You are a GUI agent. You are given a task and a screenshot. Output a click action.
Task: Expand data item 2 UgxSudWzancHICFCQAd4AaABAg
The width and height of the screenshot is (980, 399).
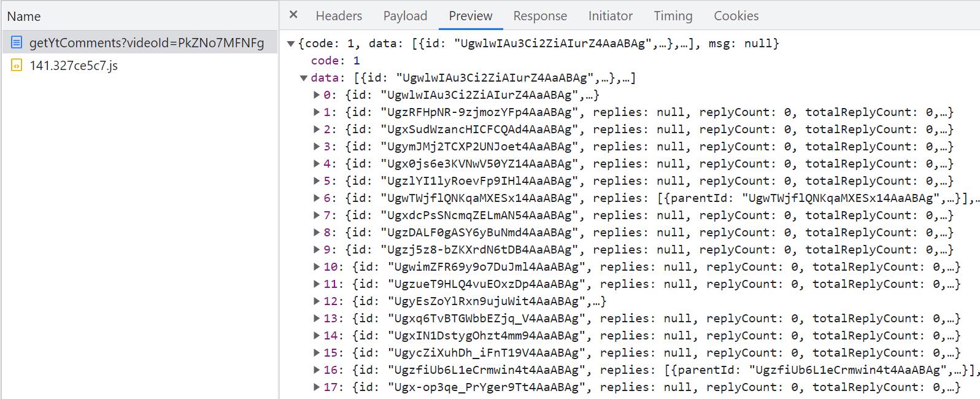pos(317,130)
